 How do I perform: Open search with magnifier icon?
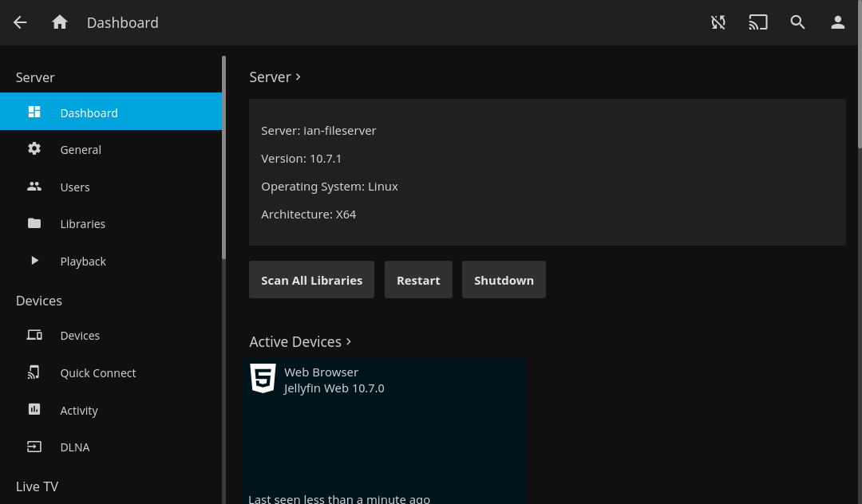point(797,22)
